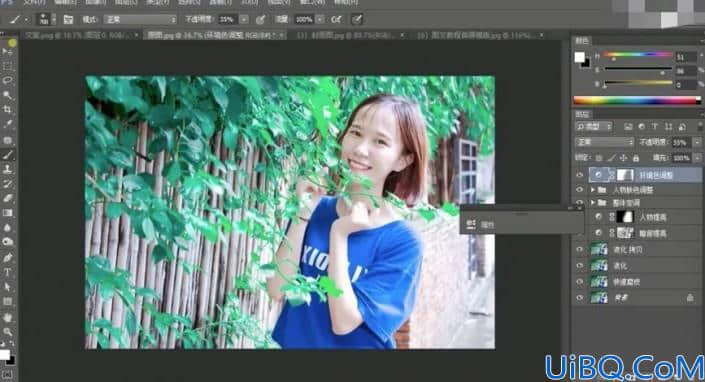Expand the second layer group

click(x=593, y=203)
